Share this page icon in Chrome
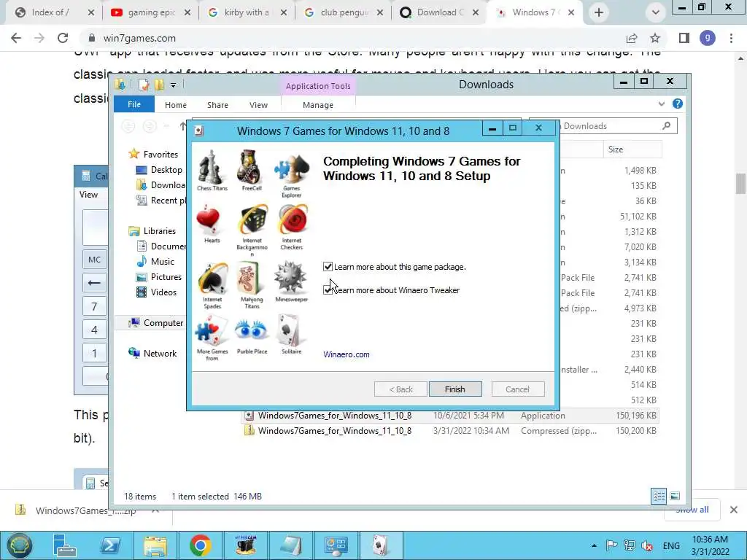The width and height of the screenshot is (747, 560). point(632,38)
